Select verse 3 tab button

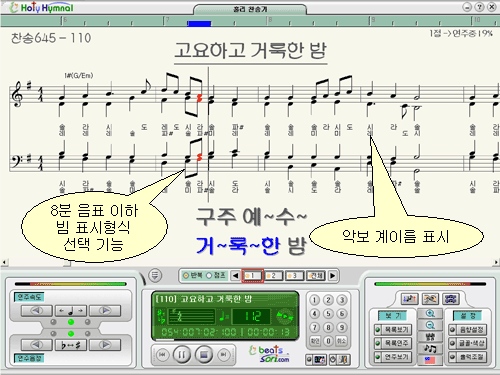click(295, 276)
